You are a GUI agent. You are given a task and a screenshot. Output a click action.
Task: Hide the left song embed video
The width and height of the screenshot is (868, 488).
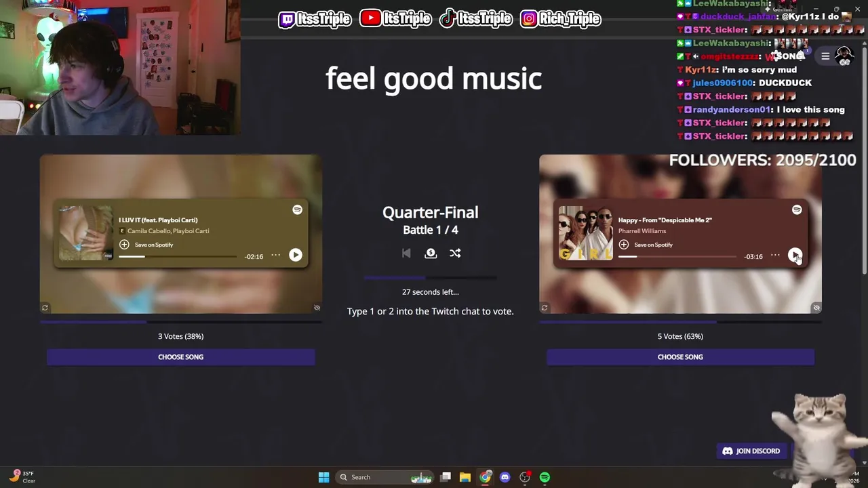(x=317, y=308)
